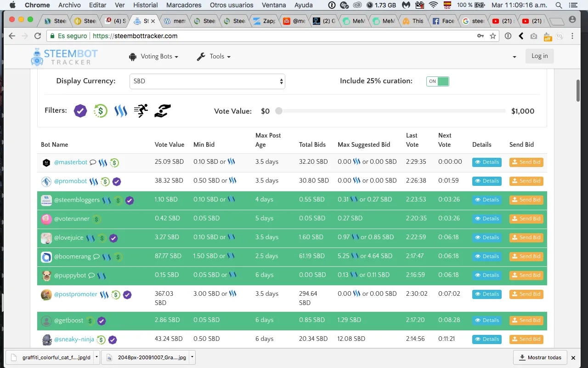Viewport: 588px width, 368px height.
Task: Open the Display Currency SBD dropdown
Action: [x=207, y=81]
